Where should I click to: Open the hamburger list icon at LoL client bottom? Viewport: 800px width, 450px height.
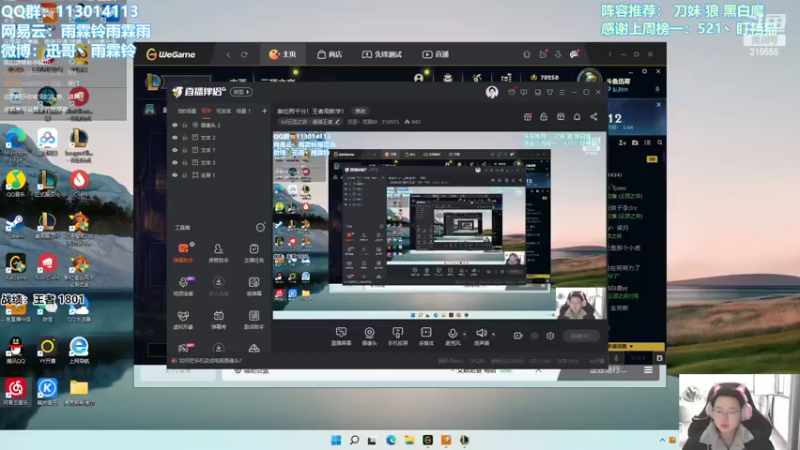(648, 370)
